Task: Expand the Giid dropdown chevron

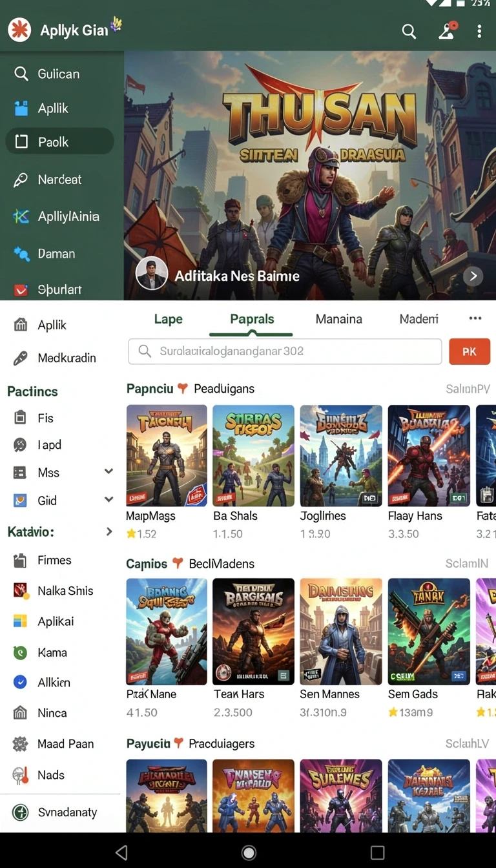Action: pyautogui.click(x=108, y=500)
